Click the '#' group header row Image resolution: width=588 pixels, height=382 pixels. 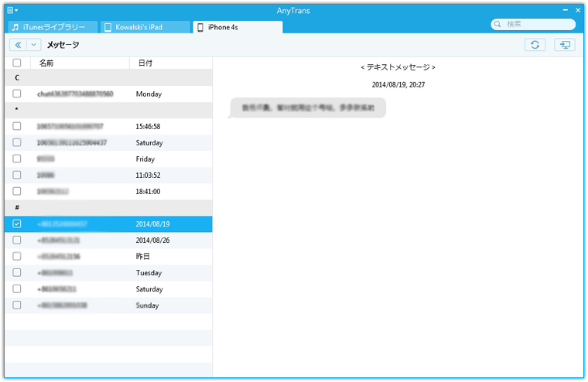(108, 207)
